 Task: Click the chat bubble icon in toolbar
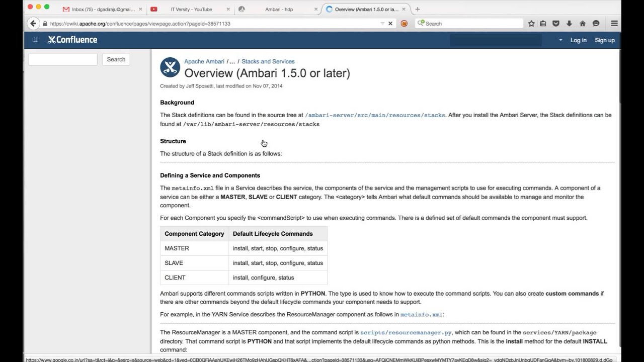point(596,23)
